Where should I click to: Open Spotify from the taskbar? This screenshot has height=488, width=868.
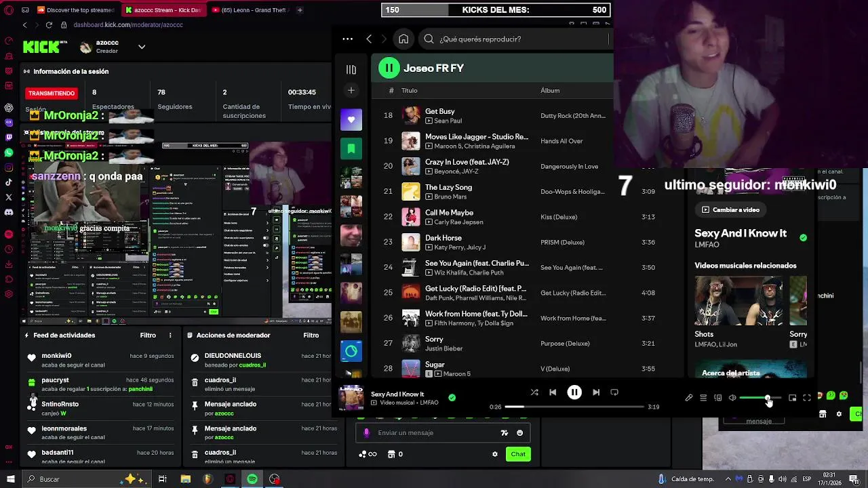click(252, 479)
